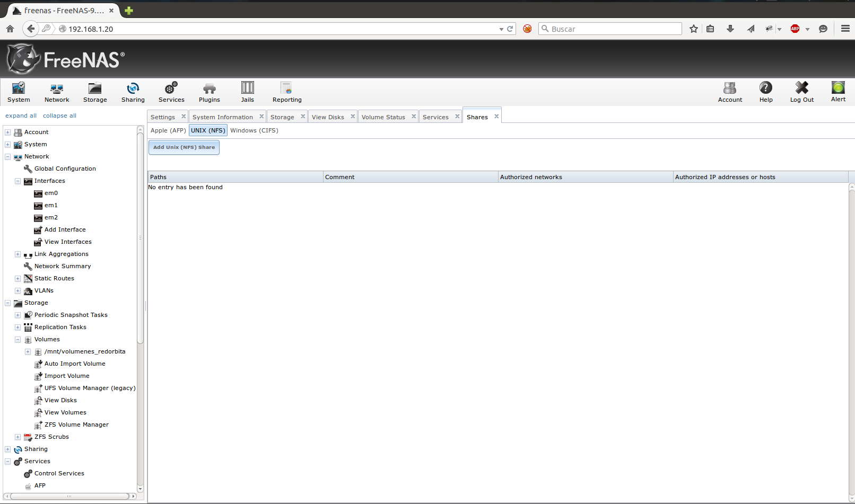Select the Windows (CIFS) sub-tab
The width and height of the screenshot is (855, 504).
(254, 130)
